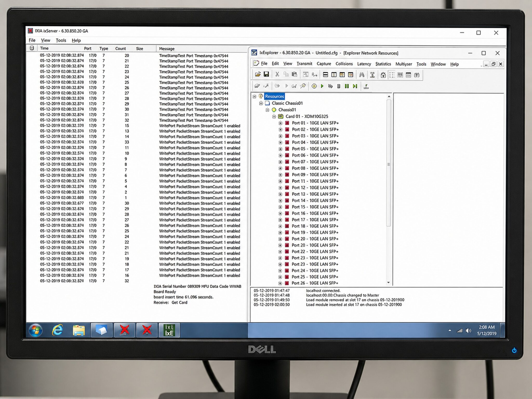Click the rightmost icon in second toolbar row
The height and width of the screenshot is (399, 532).
[366, 86]
